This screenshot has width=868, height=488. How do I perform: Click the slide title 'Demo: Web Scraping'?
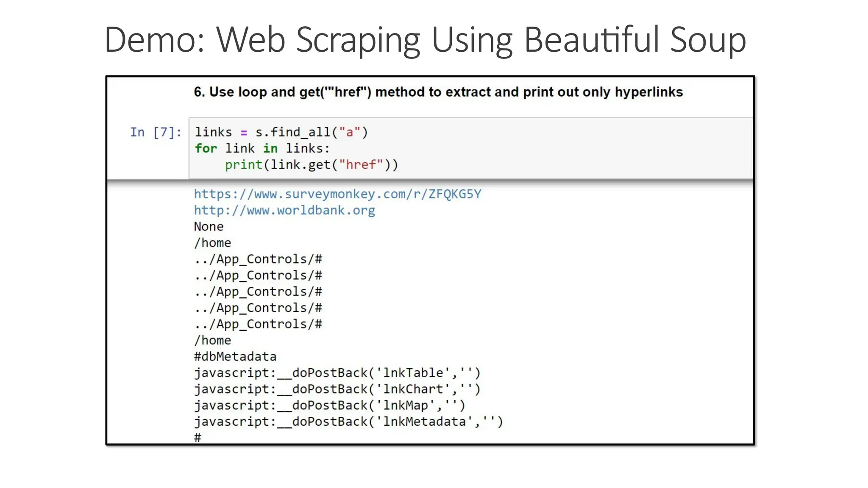pyautogui.click(x=425, y=40)
